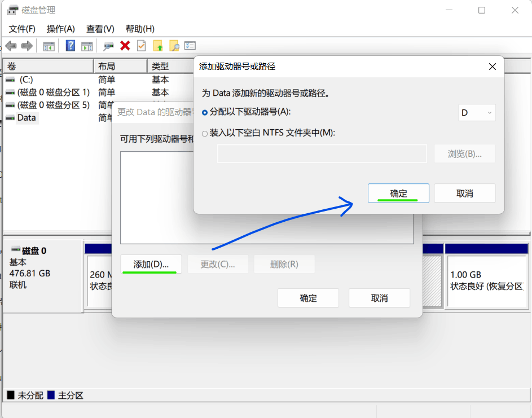Click the properties check-mark document icon

point(141,46)
